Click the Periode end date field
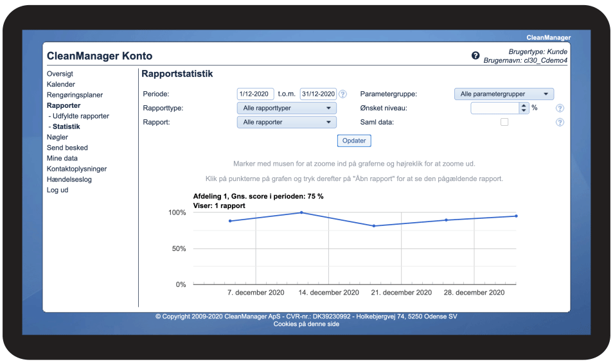This screenshot has height=364, width=613. point(318,94)
